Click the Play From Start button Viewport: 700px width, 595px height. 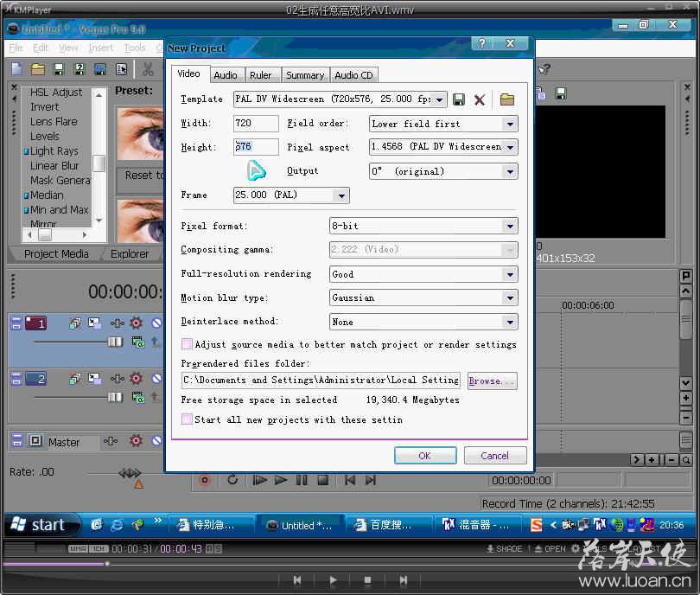(x=259, y=480)
